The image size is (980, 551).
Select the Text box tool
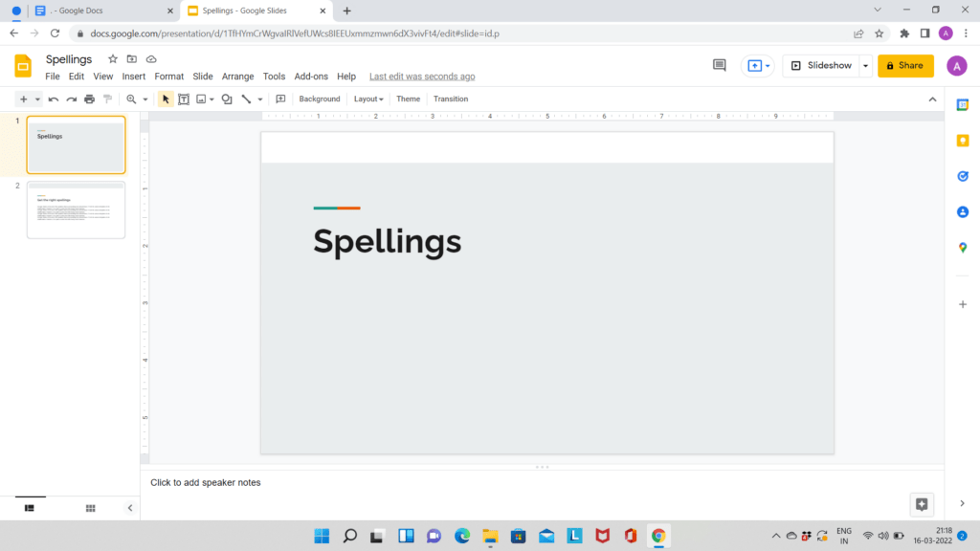(184, 99)
